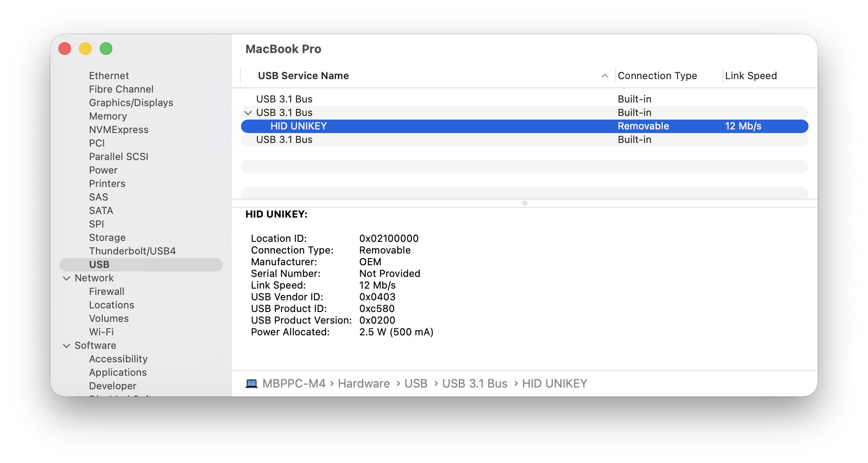The image size is (868, 463).
Task: Click HID UNIKEY in the path bar
Action: (555, 383)
